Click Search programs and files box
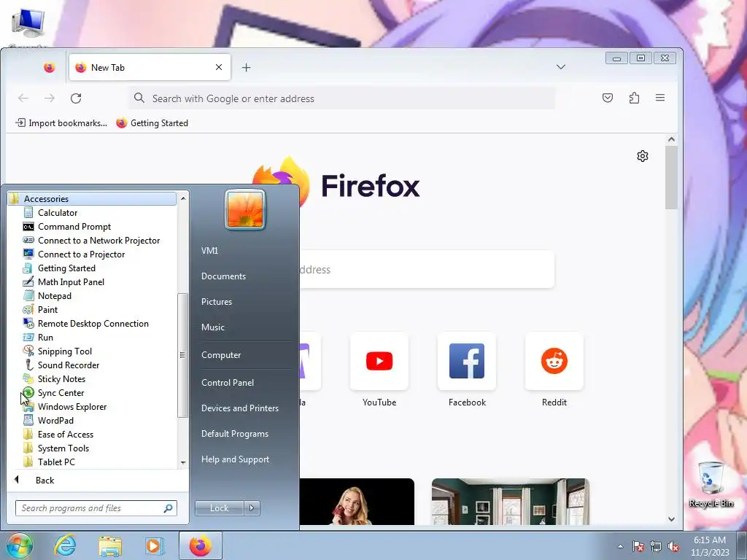 point(96,508)
